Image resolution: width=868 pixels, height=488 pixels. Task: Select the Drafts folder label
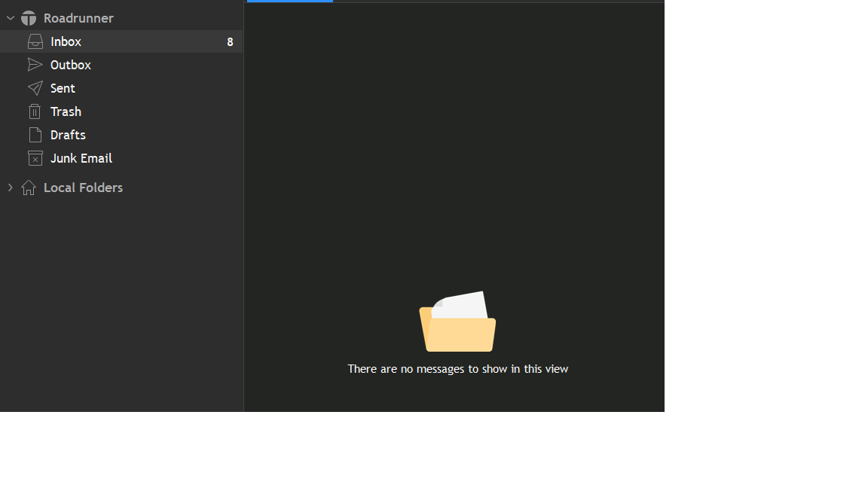tap(68, 135)
